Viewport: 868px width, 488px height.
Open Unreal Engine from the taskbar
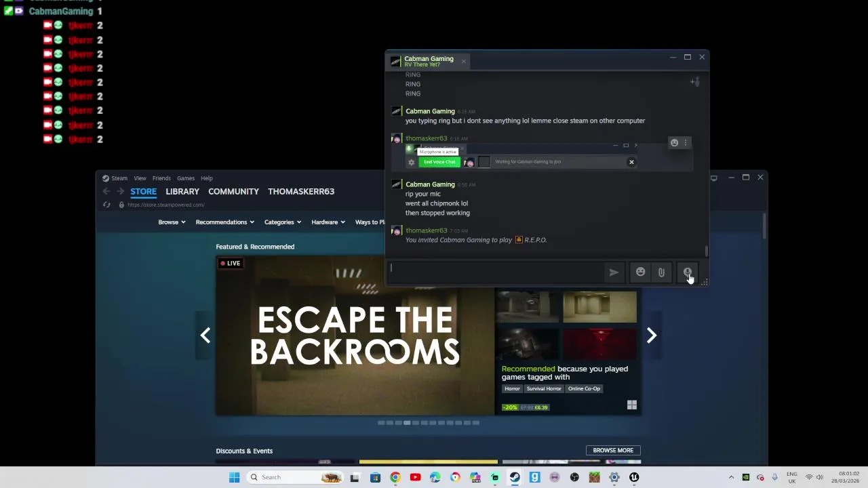(x=634, y=477)
